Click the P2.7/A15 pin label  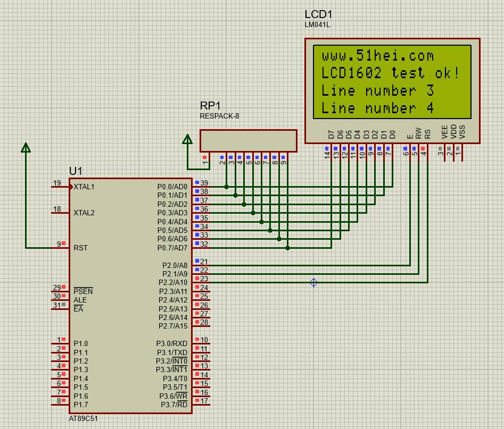172,326
